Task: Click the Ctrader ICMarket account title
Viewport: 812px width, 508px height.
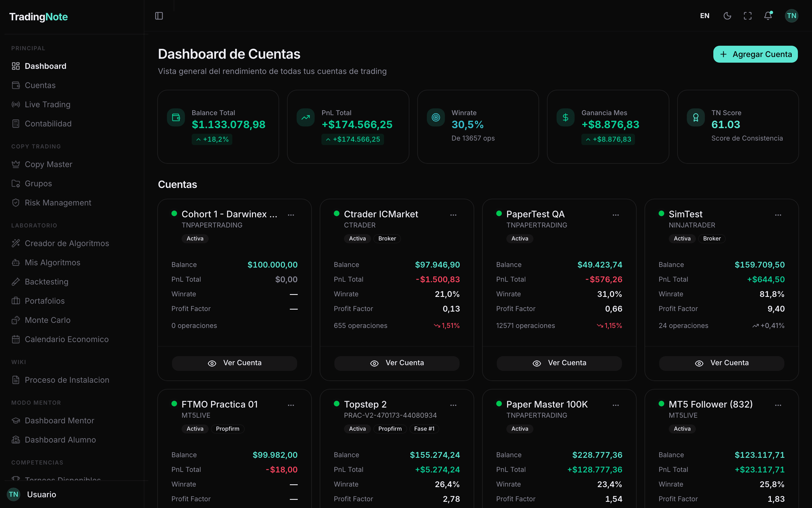Action: (381, 214)
